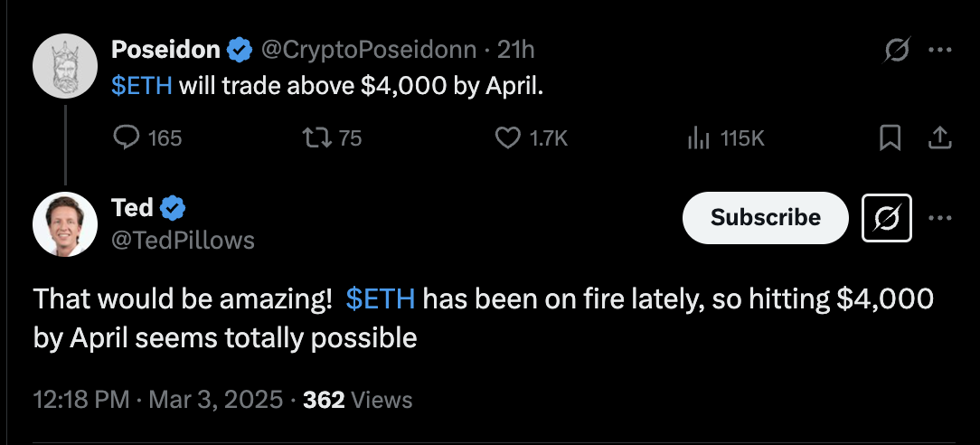Click Ted's blue verified badge
The image size is (980, 445).
point(173,209)
